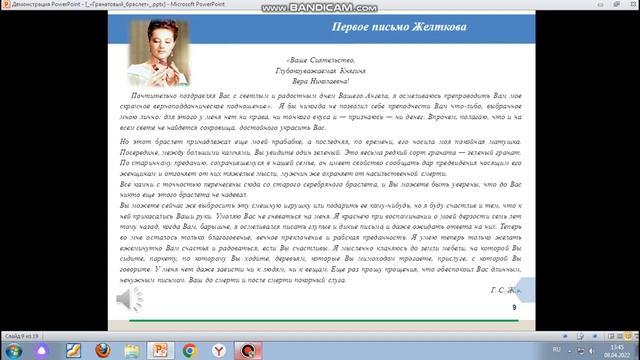Click the greeting line 'Ваше Сиятельство'
This screenshot has width=640, height=360.
click(320, 60)
